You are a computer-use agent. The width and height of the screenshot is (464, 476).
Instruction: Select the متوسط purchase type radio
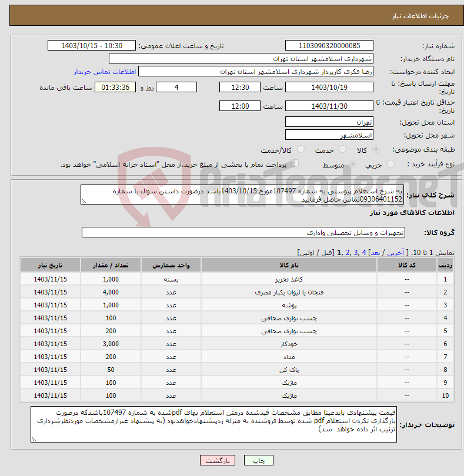pos(353,164)
